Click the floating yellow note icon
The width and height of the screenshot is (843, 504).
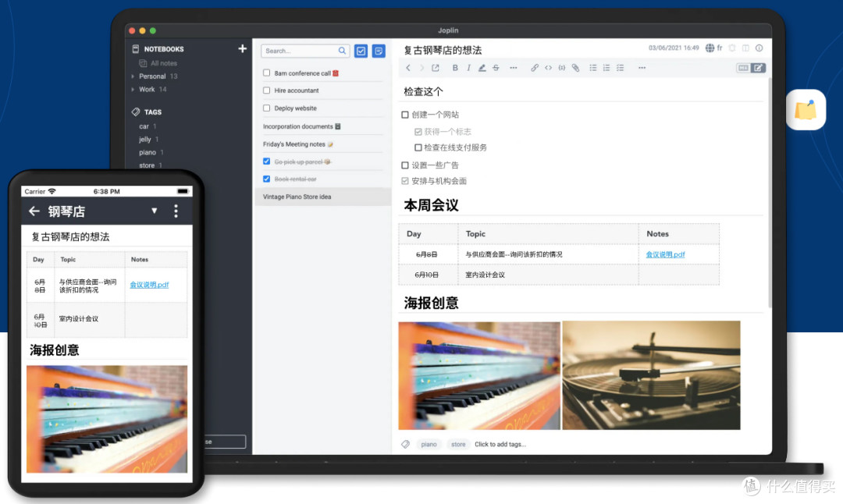(806, 109)
